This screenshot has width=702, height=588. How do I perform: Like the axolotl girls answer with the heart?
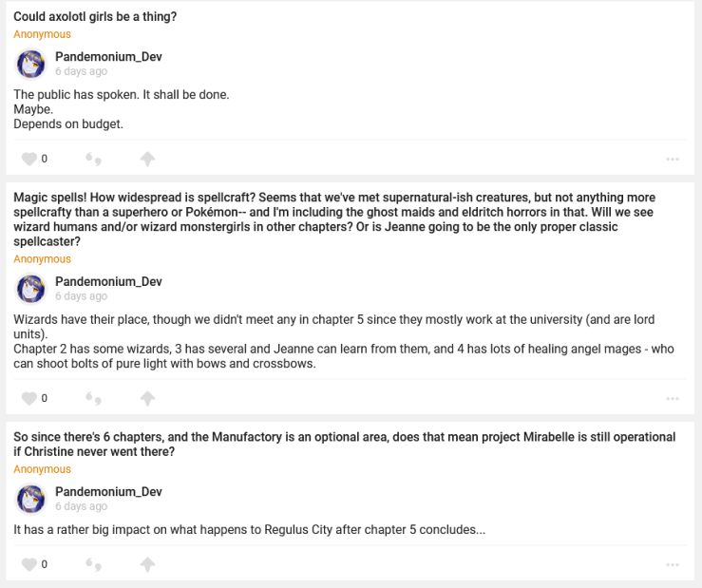pos(28,159)
